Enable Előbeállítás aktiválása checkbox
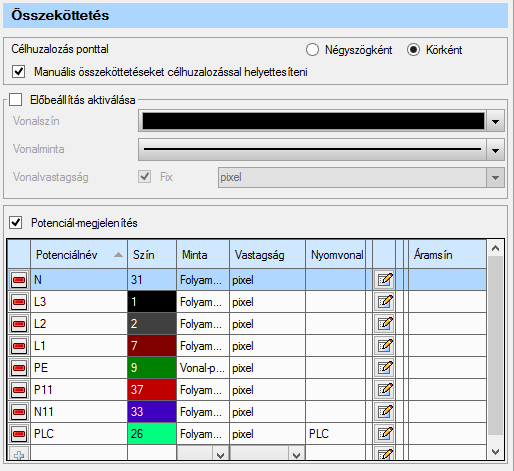Viewport: 514px width, 471px height. [16, 99]
